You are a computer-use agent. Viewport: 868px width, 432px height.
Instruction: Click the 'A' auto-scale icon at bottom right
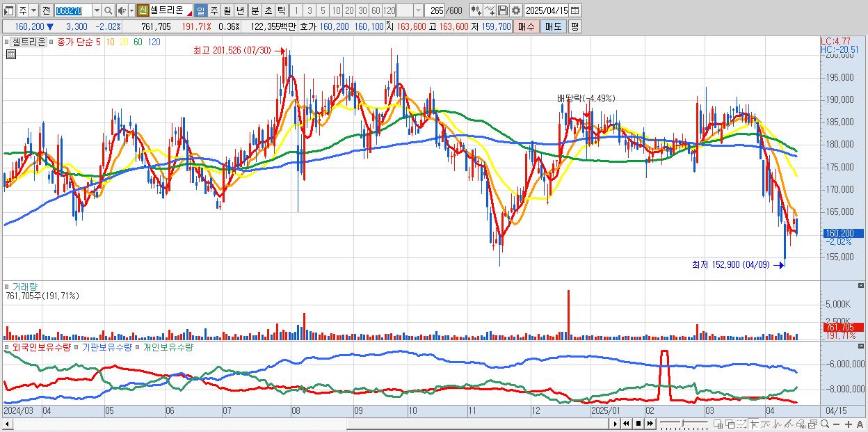(860, 424)
